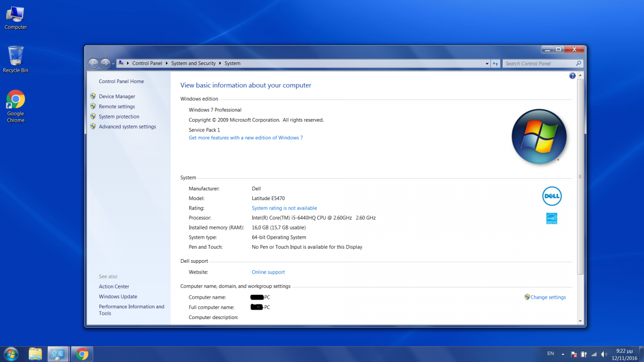Click the Service Pack 1 text
Screen dimensions: 644x362
(204, 130)
